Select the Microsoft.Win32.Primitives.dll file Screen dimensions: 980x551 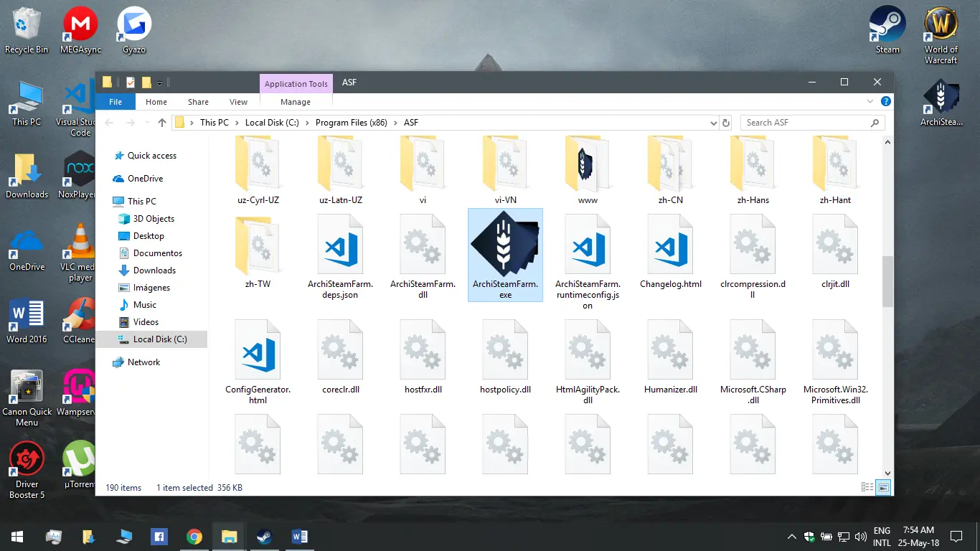(x=835, y=362)
